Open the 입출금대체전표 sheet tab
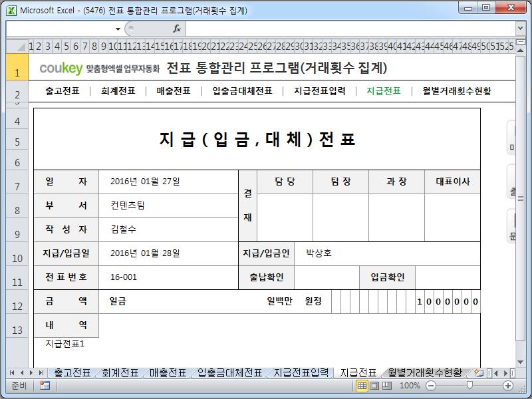 click(229, 373)
